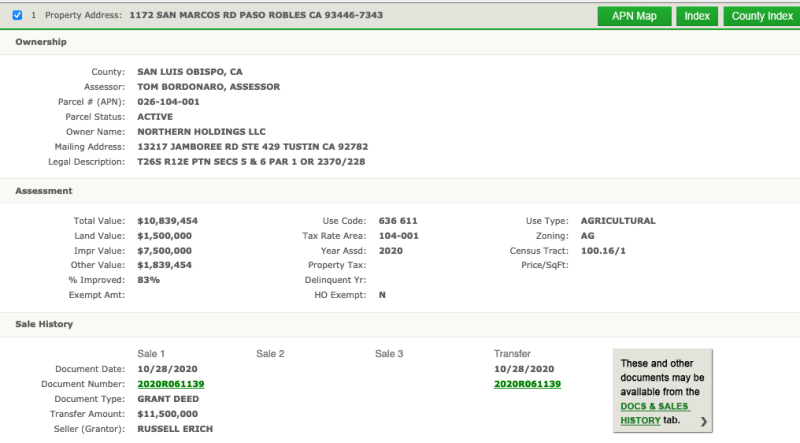This screenshot has height=443, width=800.
Task: Select census tract 100.16/1
Action: pos(603,251)
